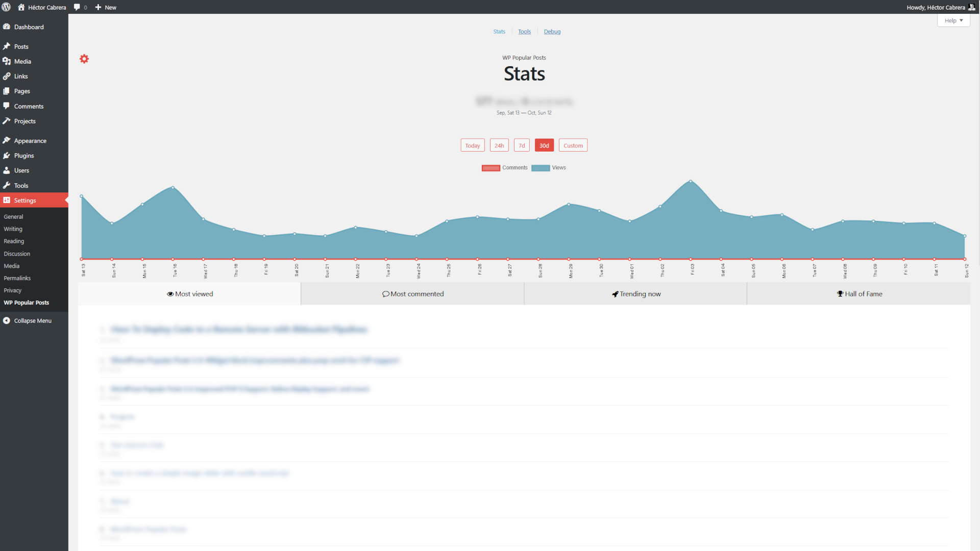Click the Plugins plug icon

pyautogui.click(x=7, y=156)
